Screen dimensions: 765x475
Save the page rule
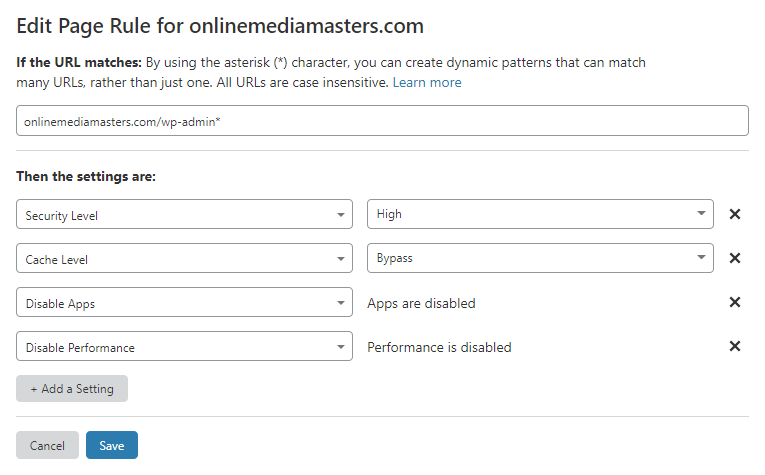pos(112,446)
